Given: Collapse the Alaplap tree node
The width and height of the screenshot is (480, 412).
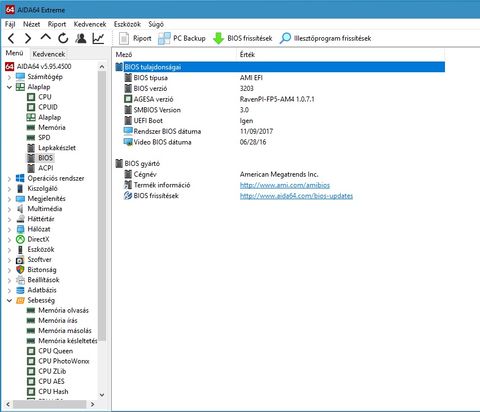Looking at the screenshot, I should click(x=9, y=87).
